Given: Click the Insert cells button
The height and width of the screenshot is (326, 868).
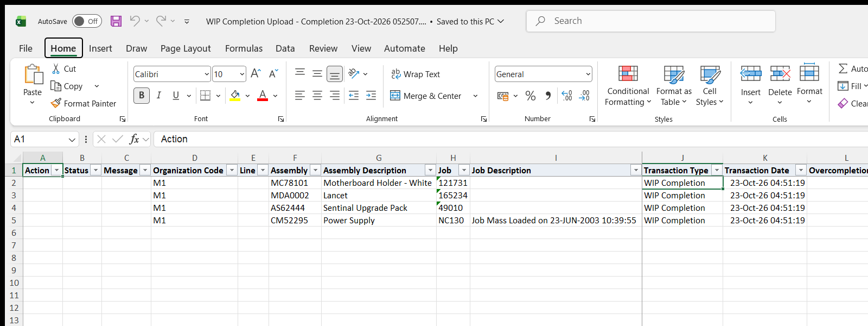Looking at the screenshot, I should pos(751,85).
